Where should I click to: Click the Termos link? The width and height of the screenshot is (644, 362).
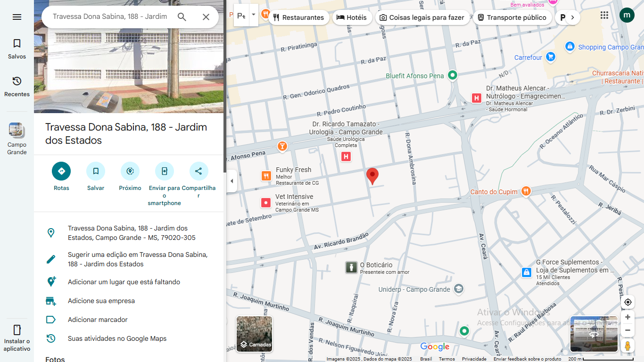coord(447,359)
